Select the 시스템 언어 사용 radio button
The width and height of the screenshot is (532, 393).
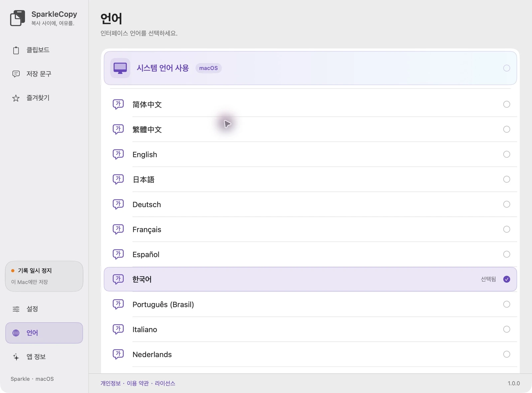506,68
